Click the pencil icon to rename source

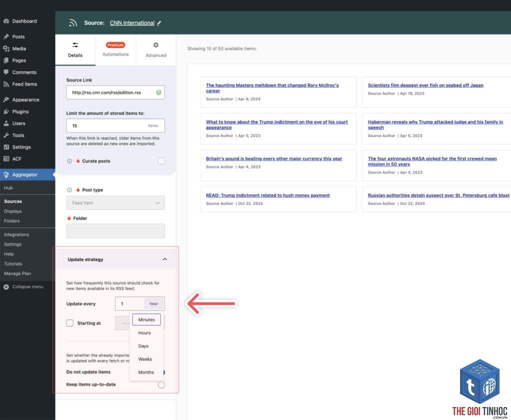pyautogui.click(x=159, y=23)
